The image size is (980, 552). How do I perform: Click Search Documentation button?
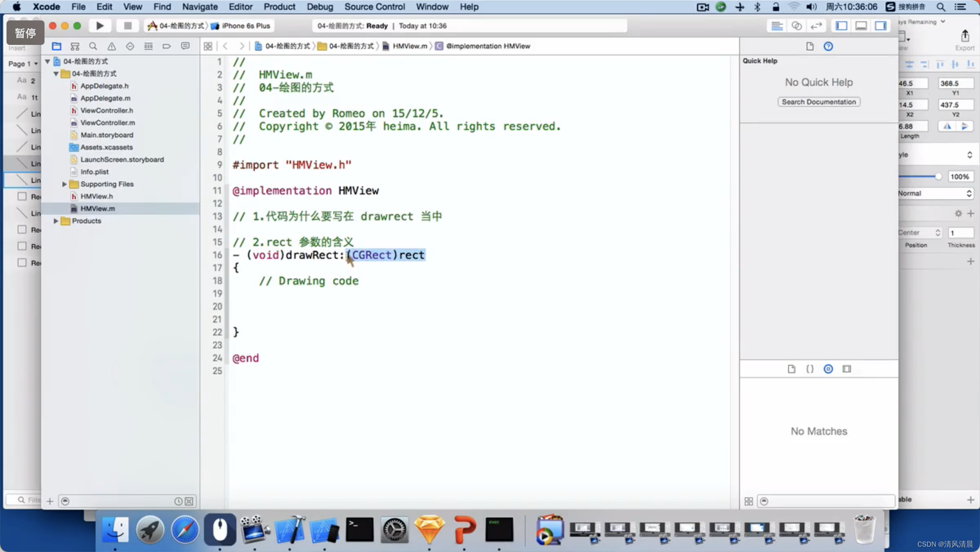click(819, 102)
